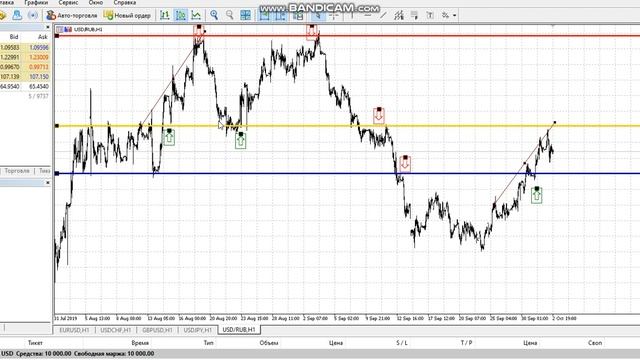Click the radio-waves signal toolbar icon
This screenshot has width=640, height=360.
[x=33, y=15]
